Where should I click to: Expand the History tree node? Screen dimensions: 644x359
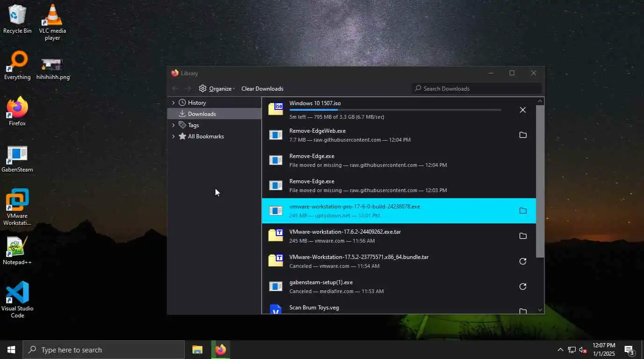(x=173, y=102)
